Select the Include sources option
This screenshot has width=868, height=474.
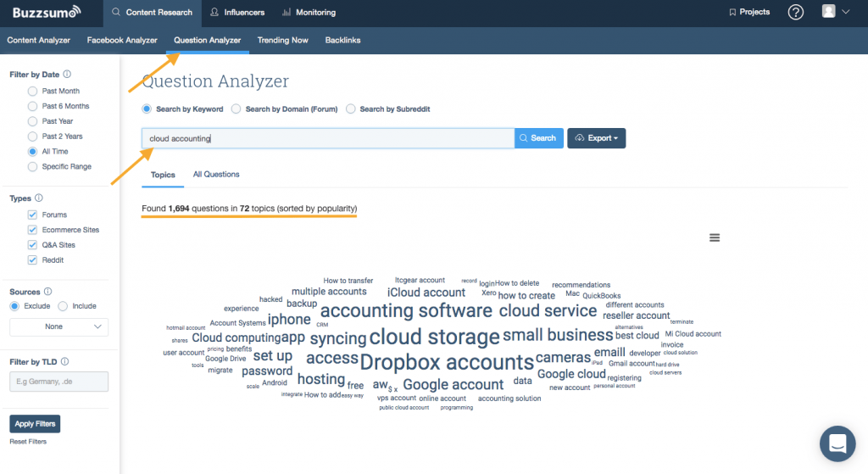[63, 306]
